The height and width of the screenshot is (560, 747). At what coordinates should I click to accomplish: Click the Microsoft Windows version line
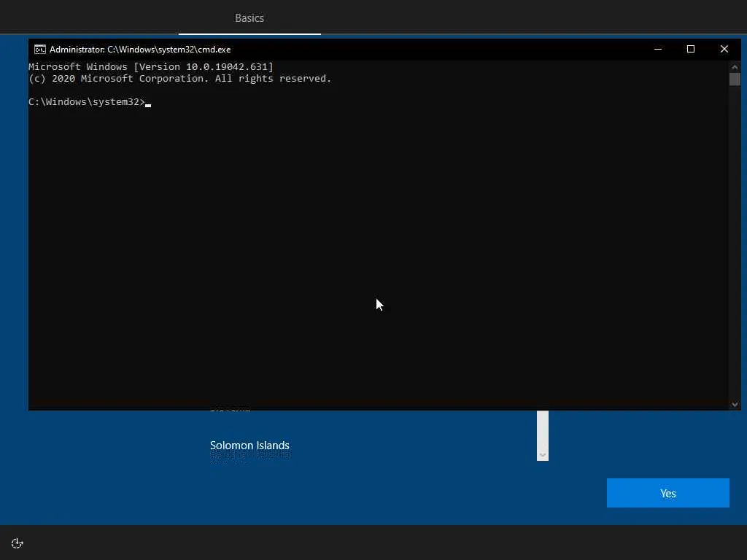tap(151, 66)
